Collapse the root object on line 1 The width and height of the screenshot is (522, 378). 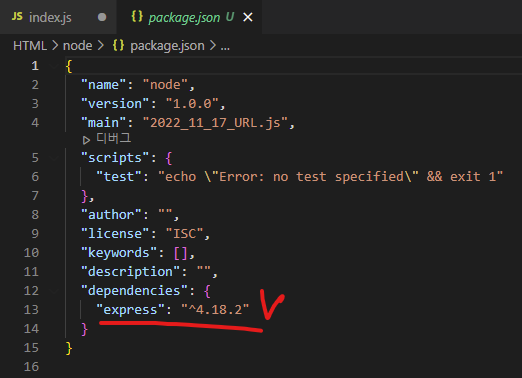point(54,66)
